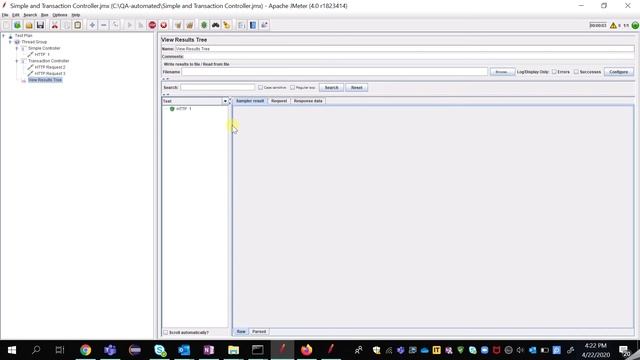Open the Run menu

(44, 15)
